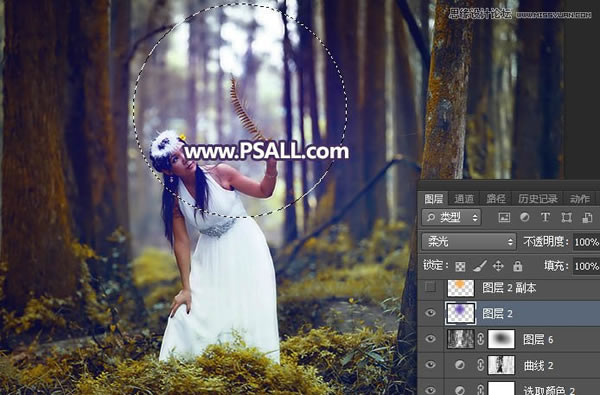Open the 类型 layer filter dropdown
600x395 pixels.
452,218
